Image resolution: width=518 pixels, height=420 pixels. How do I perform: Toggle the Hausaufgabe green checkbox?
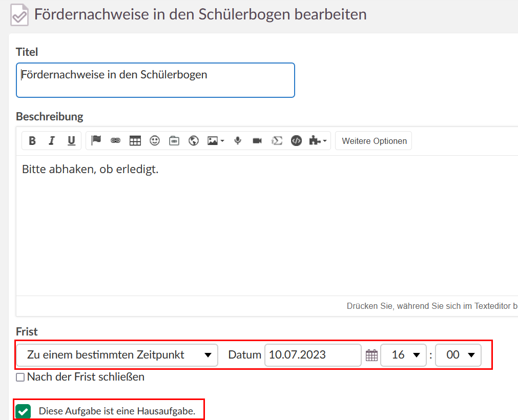(23, 411)
